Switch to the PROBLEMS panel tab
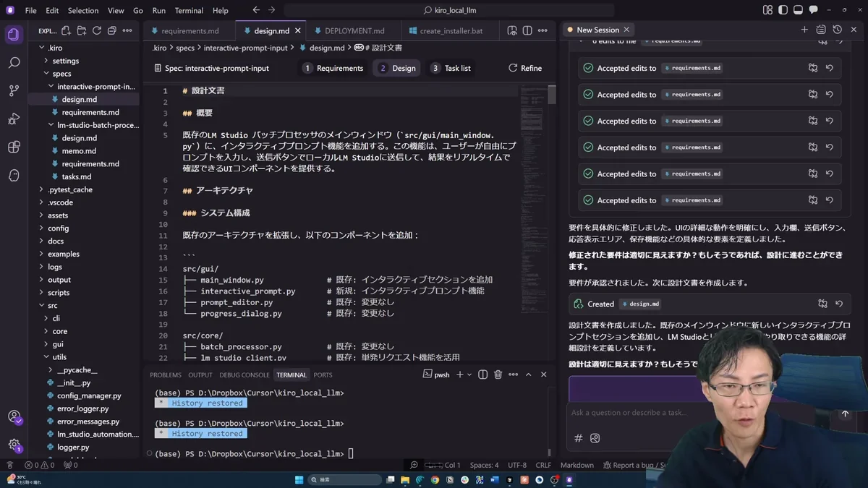Screen dimensions: 868x488 click(166, 374)
